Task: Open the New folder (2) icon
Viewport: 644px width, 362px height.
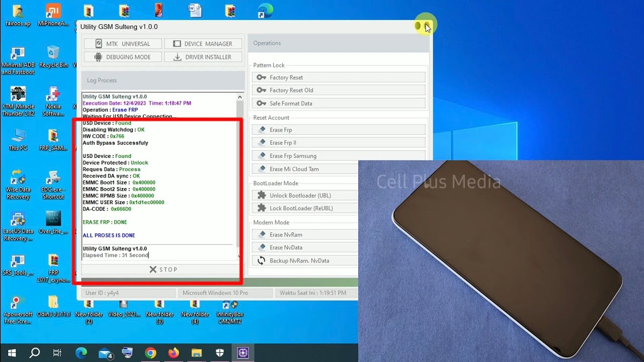Action: tap(89, 312)
